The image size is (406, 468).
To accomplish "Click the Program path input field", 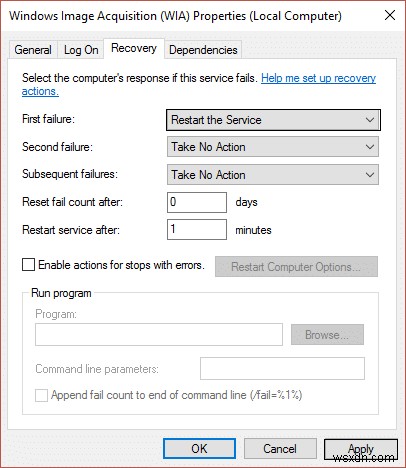I will tap(159, 334).
